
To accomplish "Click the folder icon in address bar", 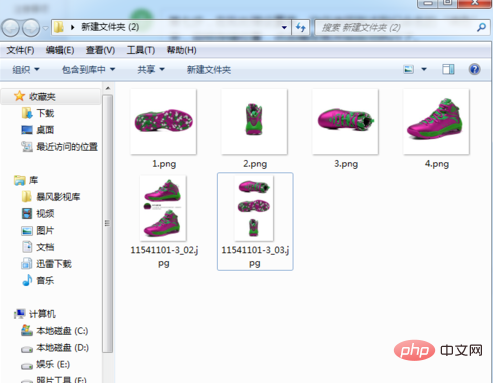I will tap(59, 27).
